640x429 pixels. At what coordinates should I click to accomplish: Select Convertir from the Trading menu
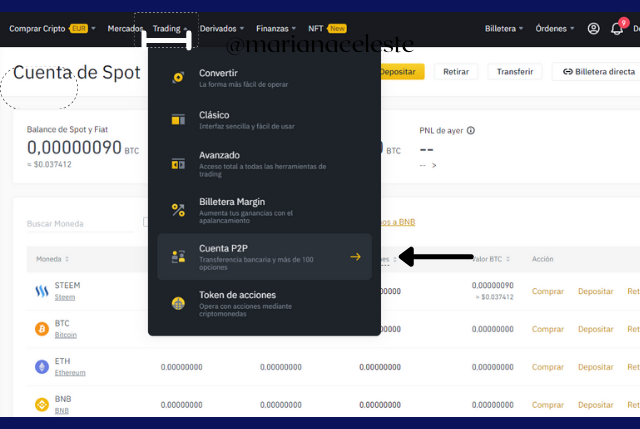coord(264,78)
